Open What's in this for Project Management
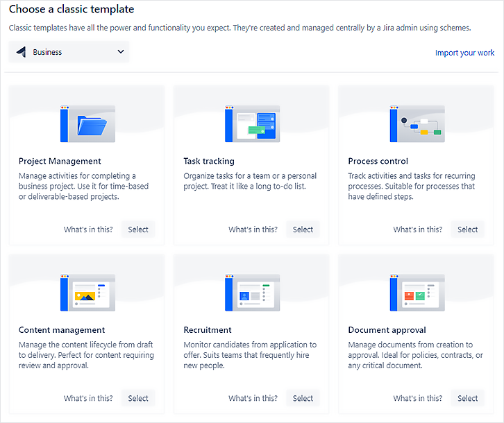The width and height of the screenshot is (504, 423). pyautogui.click(x=88, y=230)
